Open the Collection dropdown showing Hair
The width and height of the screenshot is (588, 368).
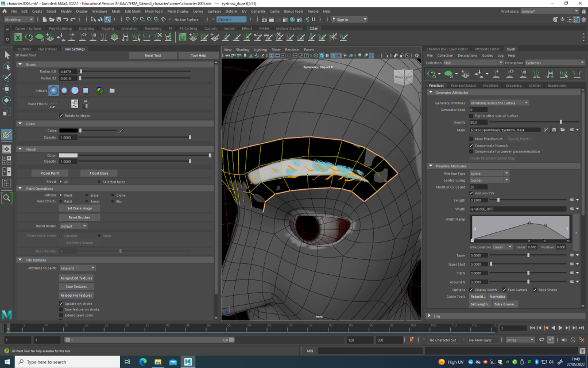473,63
